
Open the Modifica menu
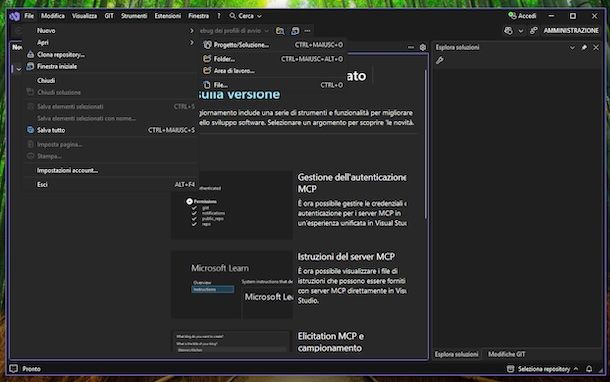tap(53, 16)
